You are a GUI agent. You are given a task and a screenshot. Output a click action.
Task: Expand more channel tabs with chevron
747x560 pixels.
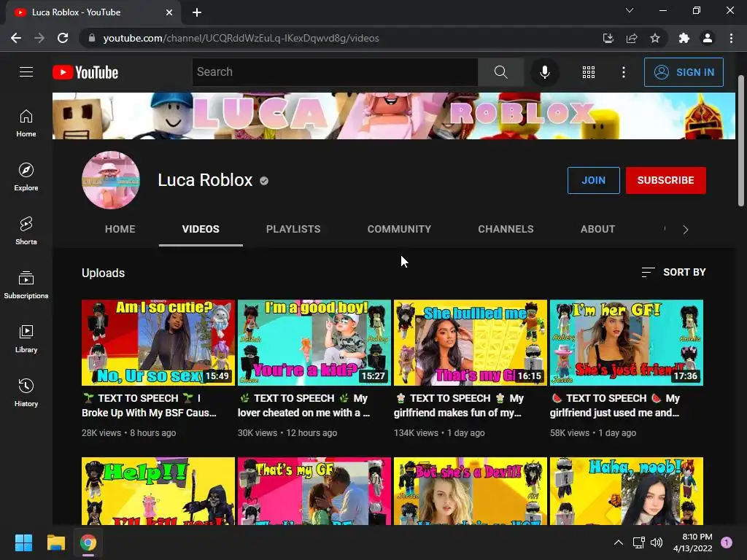686,230
